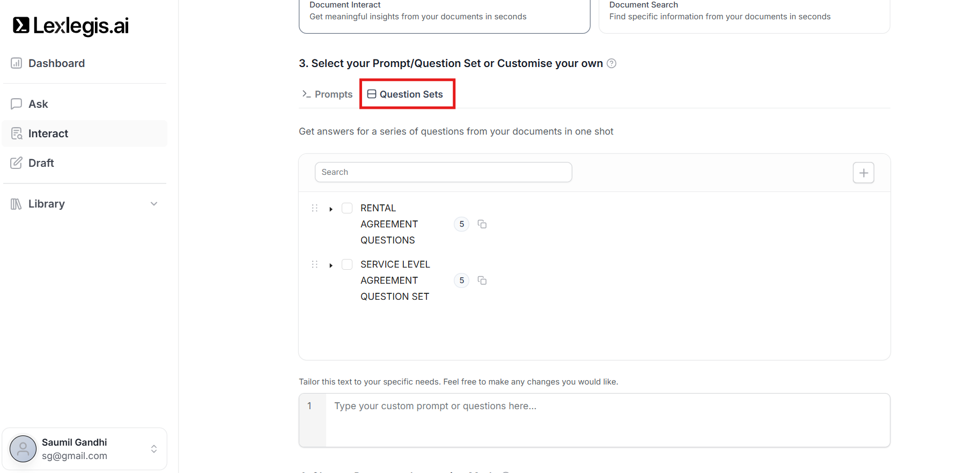Click the Lexlegis.ai logo

(x=71, y=26)
